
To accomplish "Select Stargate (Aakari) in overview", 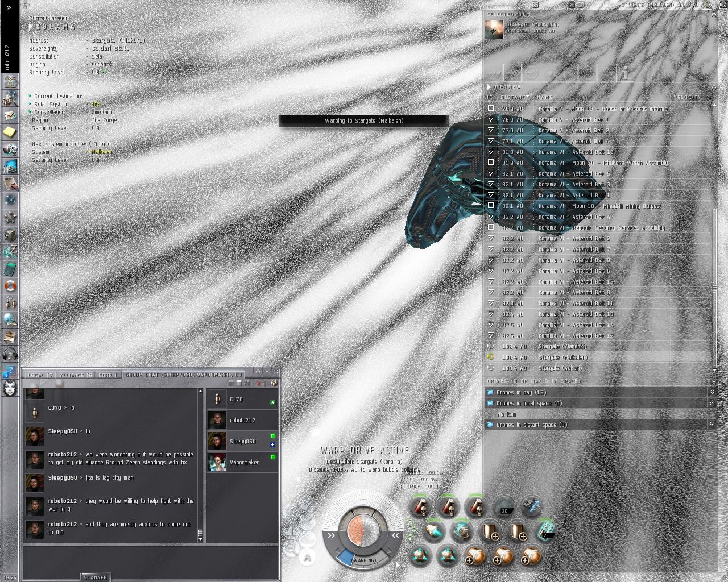I will point(598,368).
